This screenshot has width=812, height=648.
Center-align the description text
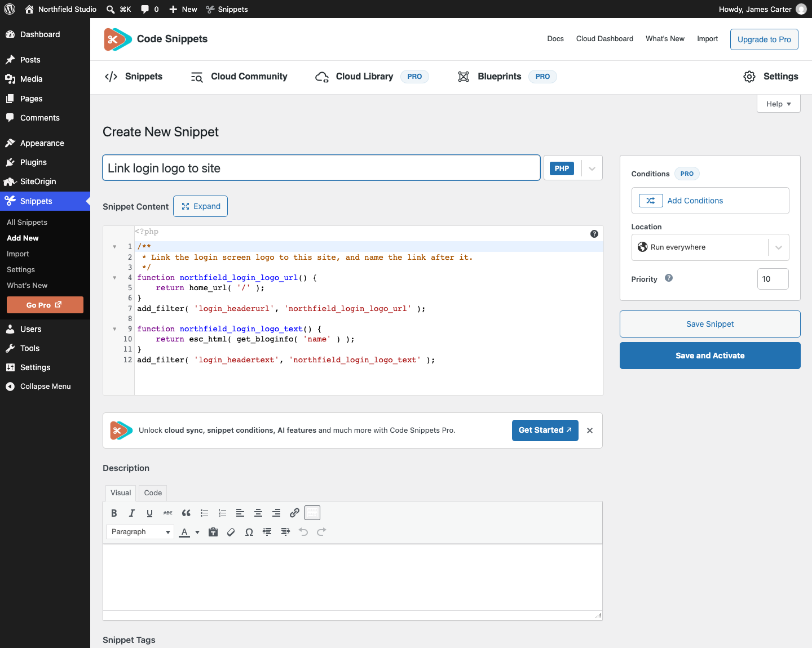coord(258,513)
